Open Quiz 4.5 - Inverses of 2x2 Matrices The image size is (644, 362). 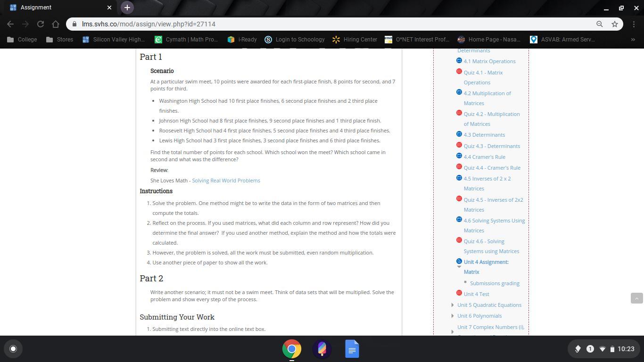tap(493, 205)
